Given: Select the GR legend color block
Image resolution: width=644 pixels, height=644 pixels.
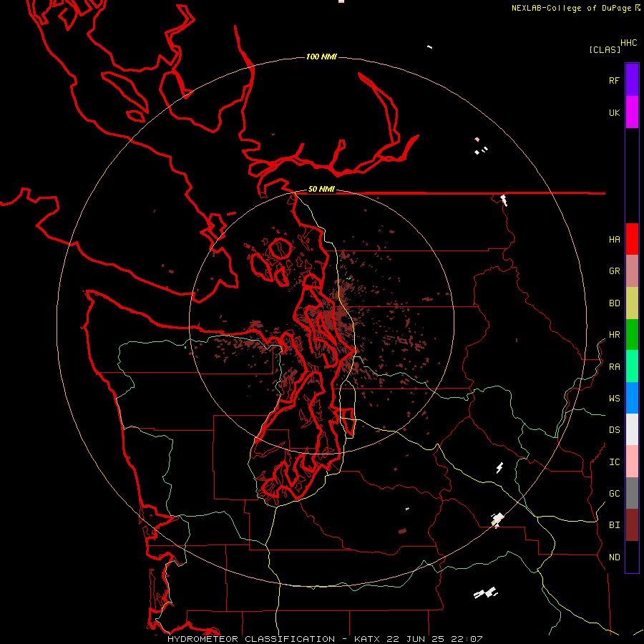Looking at the screenshot, I should click(632, 271).
